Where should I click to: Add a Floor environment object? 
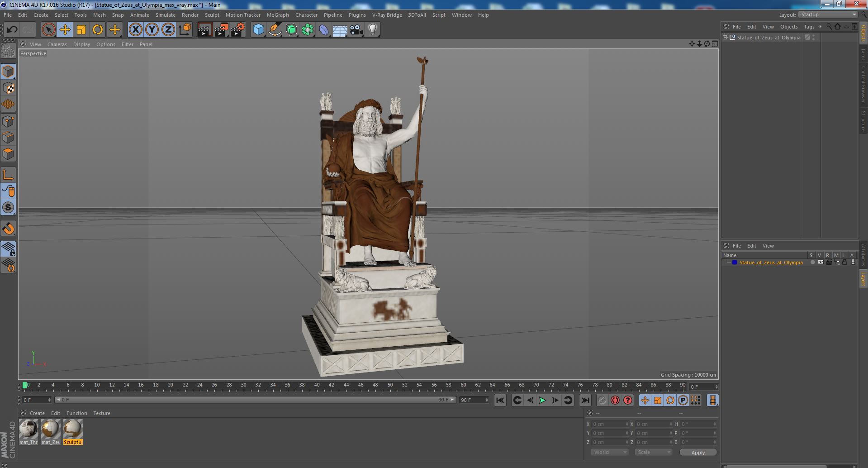point(340,30)
